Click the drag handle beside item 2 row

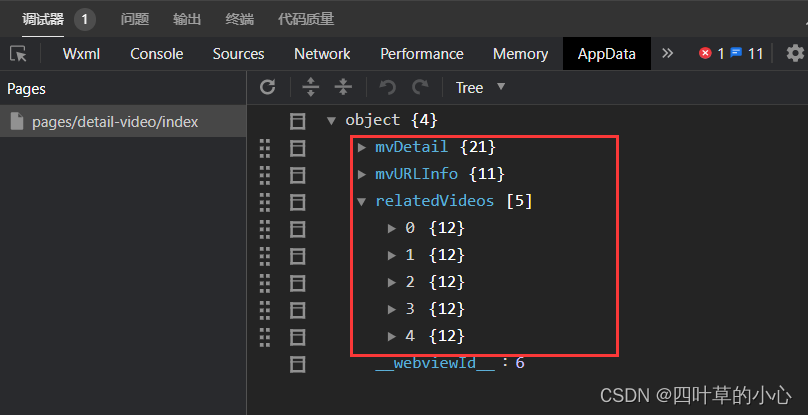[265, 284]
